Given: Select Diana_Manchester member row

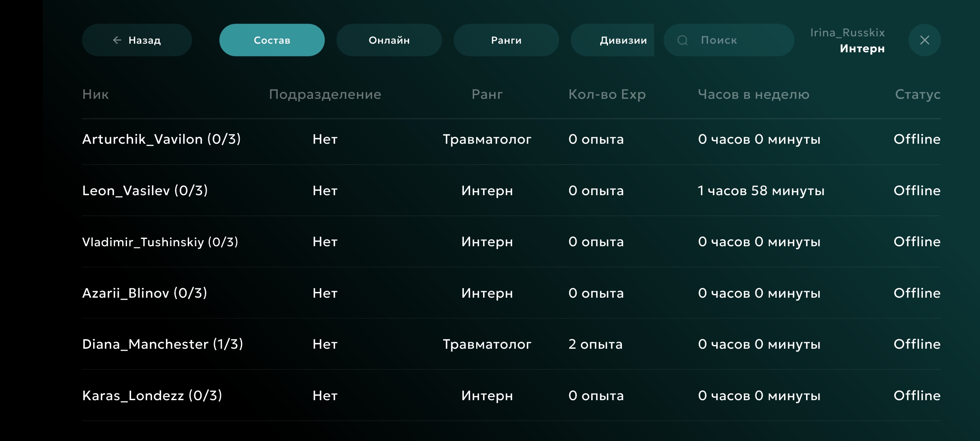Looking at the screenshot, I should (x=163, y=344).
